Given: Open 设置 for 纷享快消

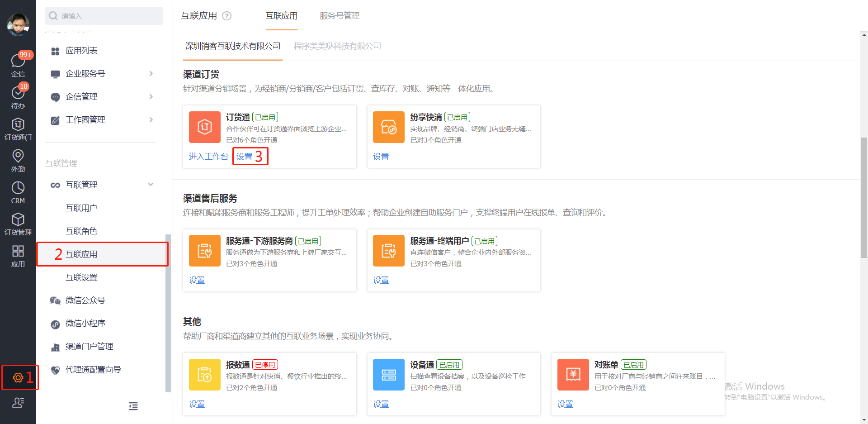Looking at the screenshot, I should 381,157.
